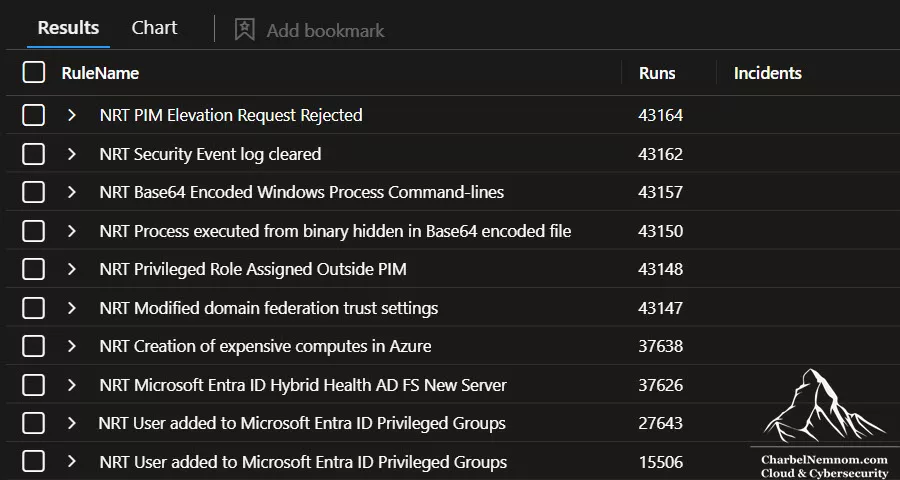Expand the Creation of expensive computes in Azure row

click(72, 346)
